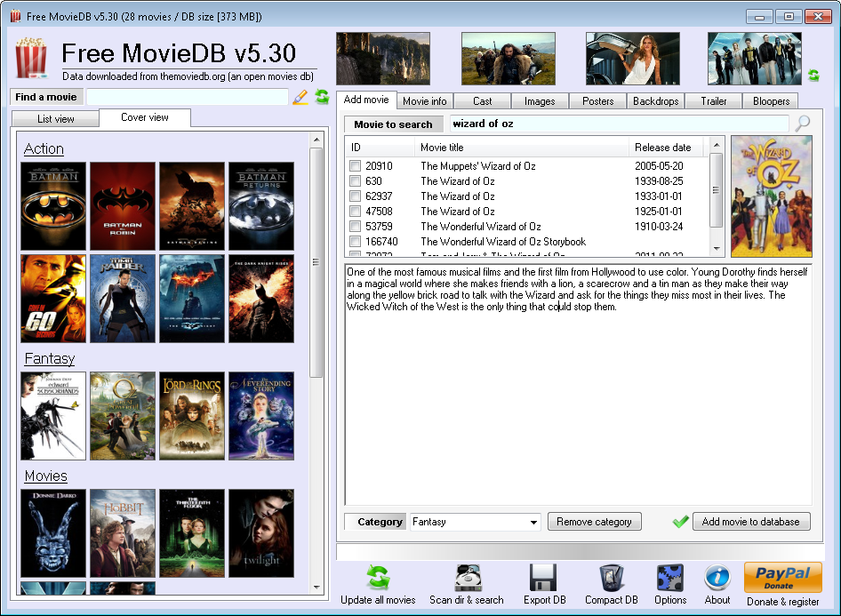This screenshot has height=616, width=841.
Task: Click the Find a movie input field
Action: click(x=188, y=97)
